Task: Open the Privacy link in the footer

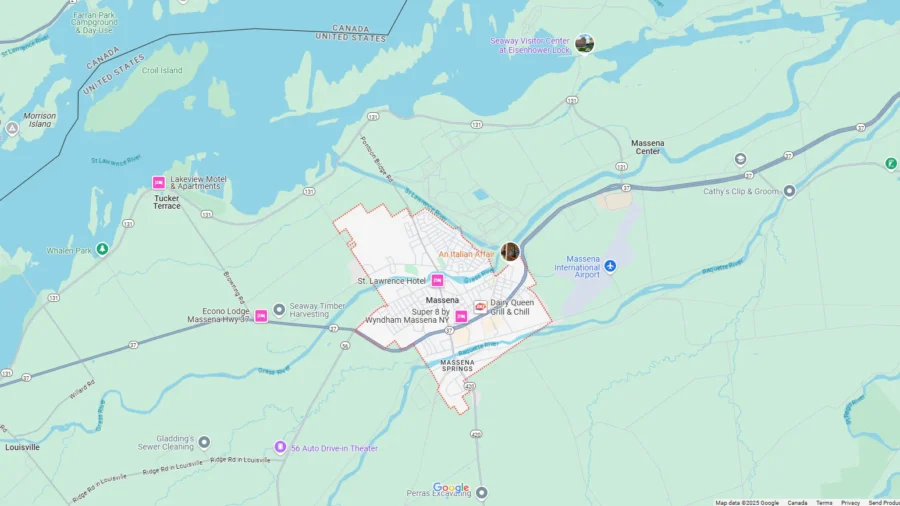Action: [851, 503]
